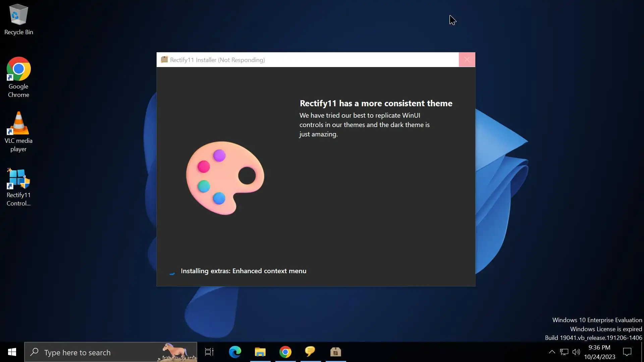Select Rectify11 Installer taskbar icon
The image size is (644, 362).
pos(335,352)
